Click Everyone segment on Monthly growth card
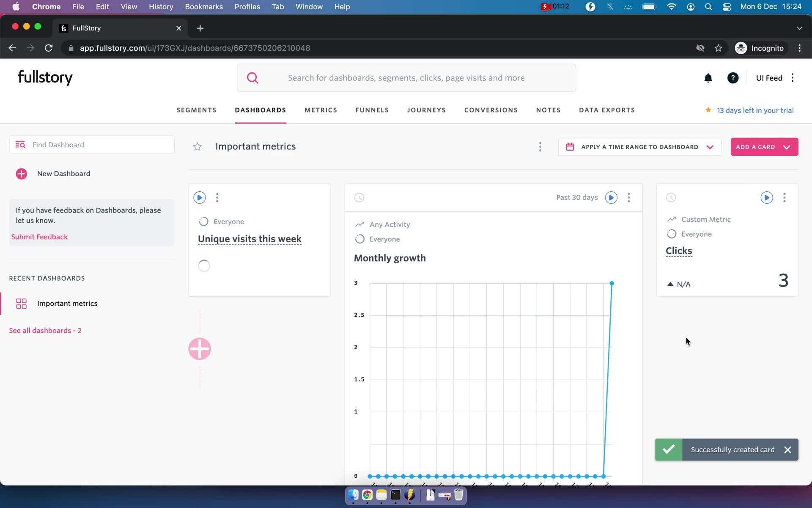The image size is (812, 508). [x=384, y=239]
